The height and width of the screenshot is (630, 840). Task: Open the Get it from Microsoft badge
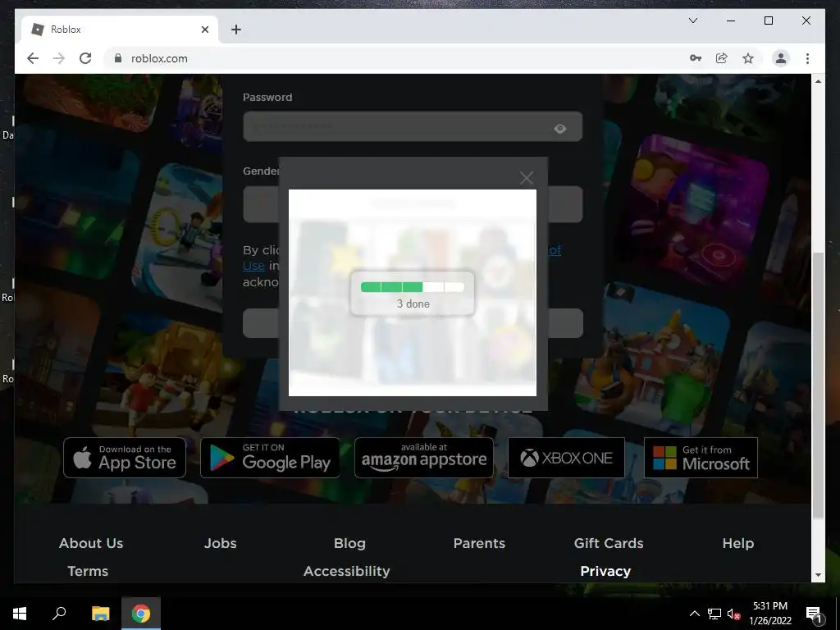coord(701,458)
